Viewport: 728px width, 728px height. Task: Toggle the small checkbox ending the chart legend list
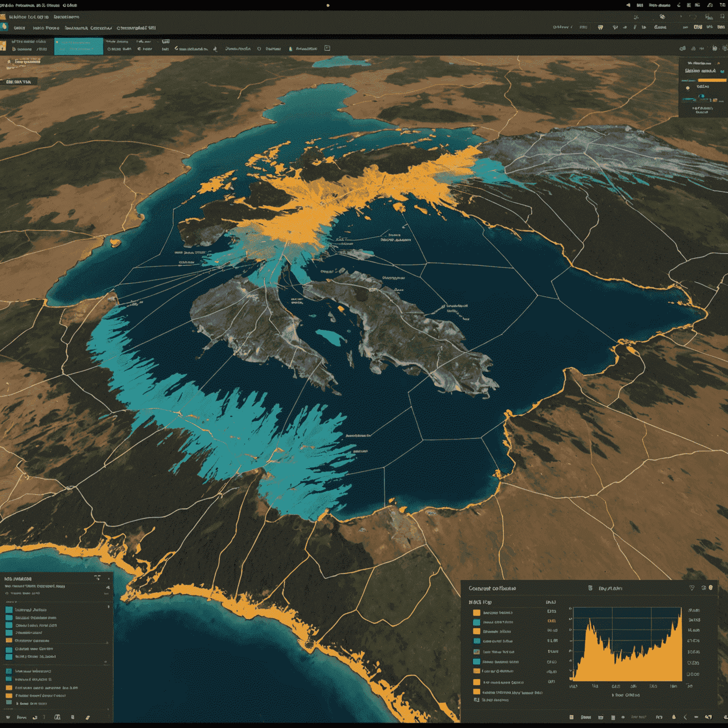[477, 700]
